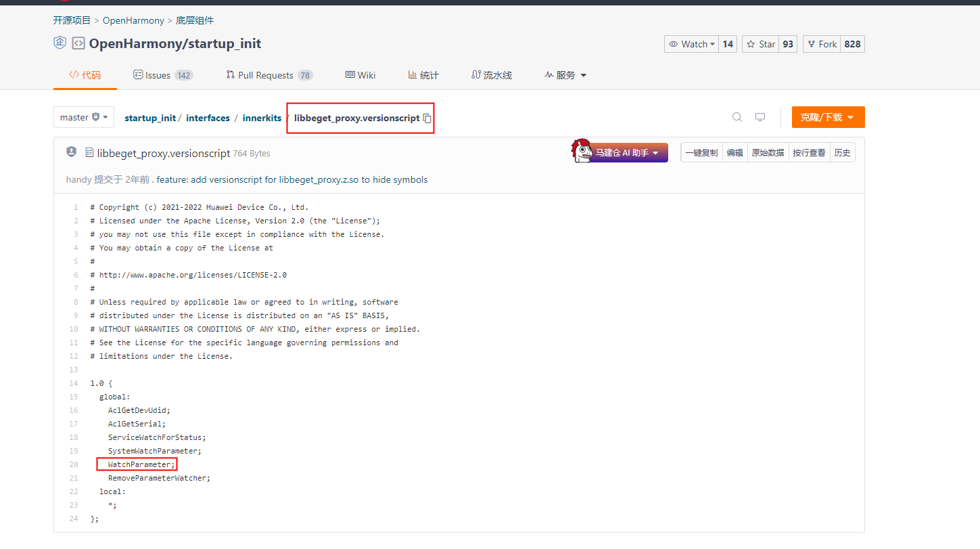Open the Issues tab

point(163,75)
